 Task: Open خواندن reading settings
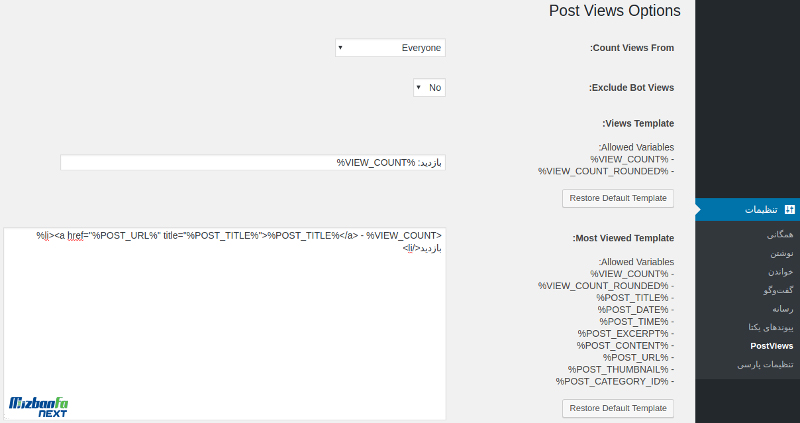pyautogui.click(x=781, y=272)
